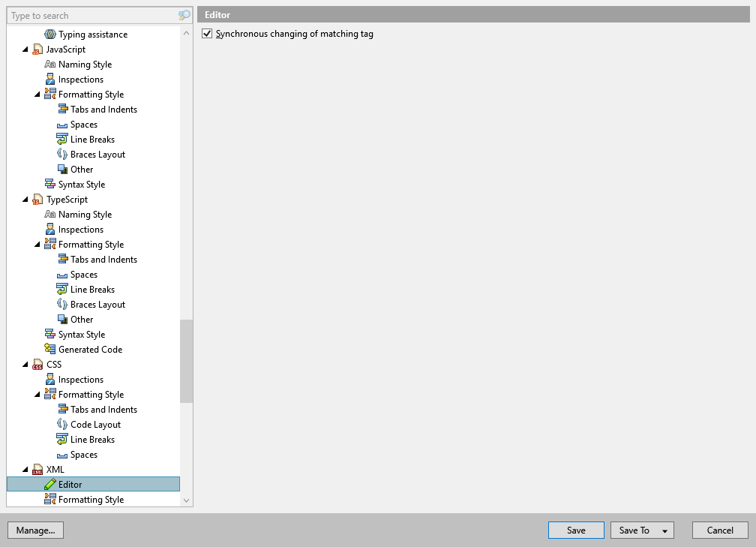Image resolution: width=756 pixels, height=547 pixels.
Task: Click the Syntax Style icon under JavaScript
Action: pyautogui.click(x=51, y=184)
